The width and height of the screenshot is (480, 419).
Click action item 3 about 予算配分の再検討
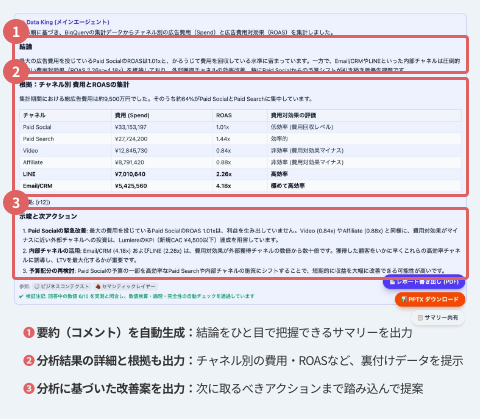[x=234, y=271]
